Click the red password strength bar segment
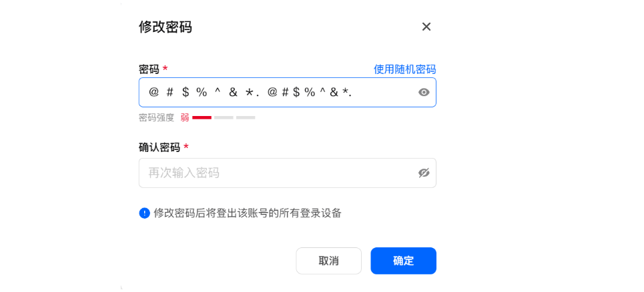Image resolution: width=644 pixels, height=292 pixels. 202,117
